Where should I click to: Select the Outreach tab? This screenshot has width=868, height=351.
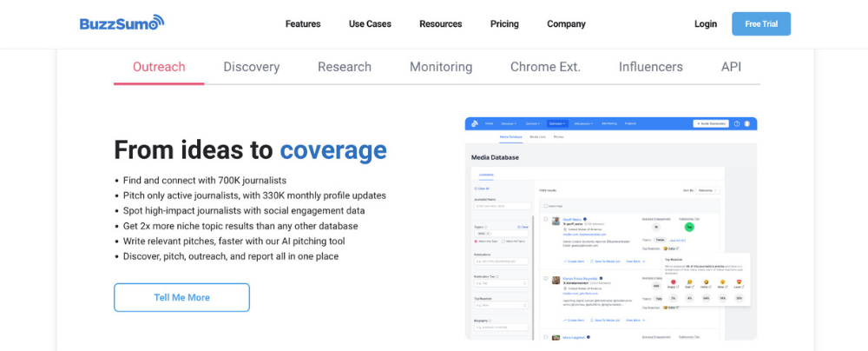coord(159,67)
